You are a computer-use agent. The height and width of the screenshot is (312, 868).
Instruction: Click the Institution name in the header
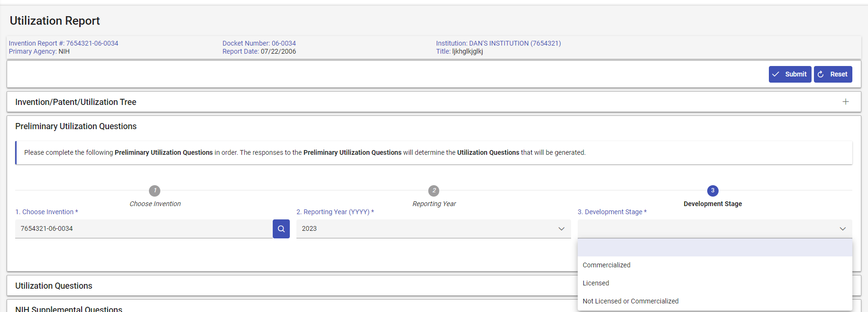coord(498,43)
